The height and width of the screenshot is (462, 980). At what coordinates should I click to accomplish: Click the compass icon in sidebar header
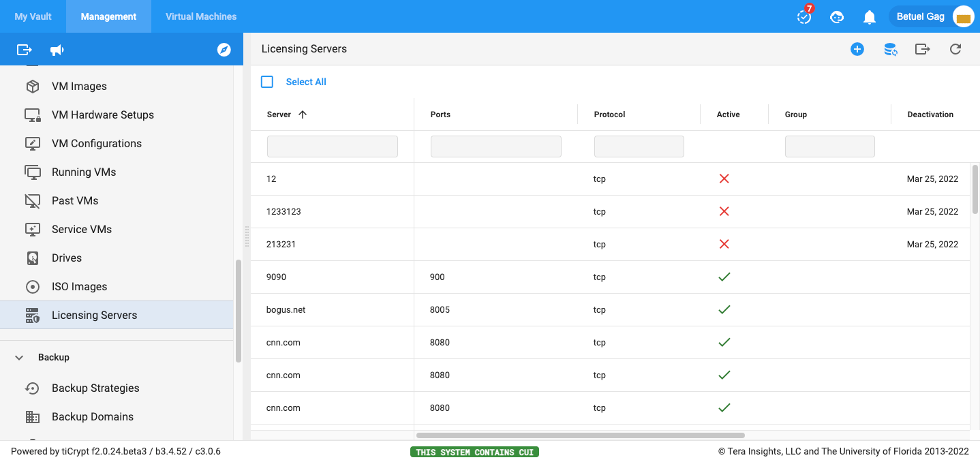pyautogui.click(x=224, y=50)
